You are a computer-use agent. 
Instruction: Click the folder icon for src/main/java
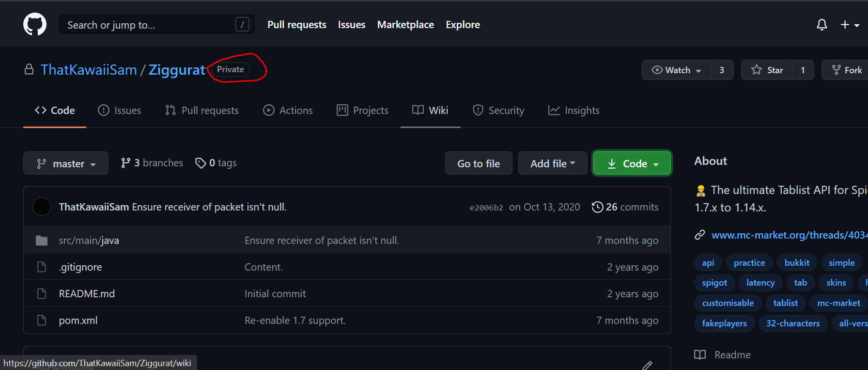point(42,241)
